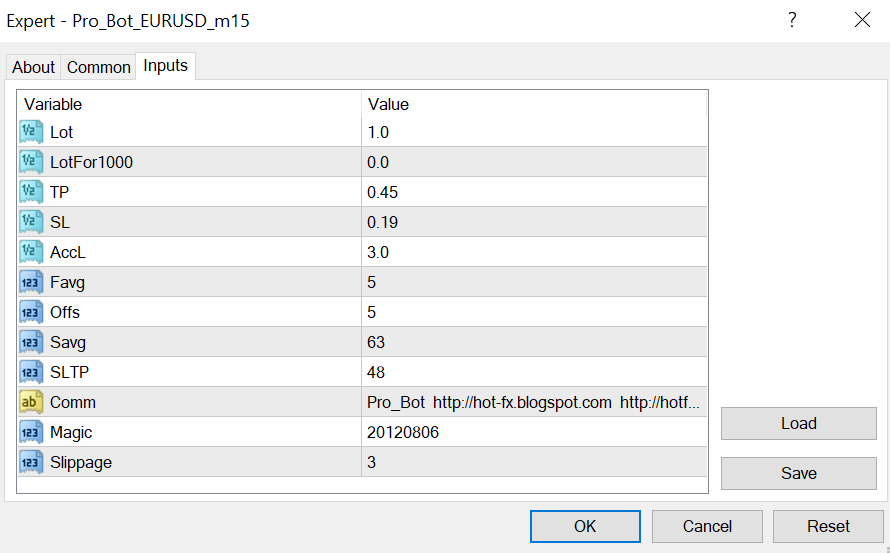Image resolution: width=890 pixels, height=553 pixels.
Task: Click the integer icon next to Magic
Action: 31,432
